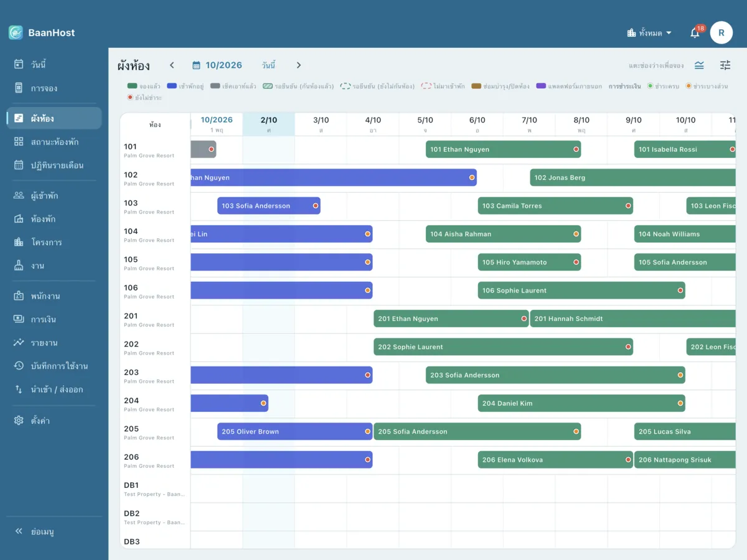Open booking 206 Elena Volkova
The height and width of the screenshot is (560, 747).
(556, 460)
